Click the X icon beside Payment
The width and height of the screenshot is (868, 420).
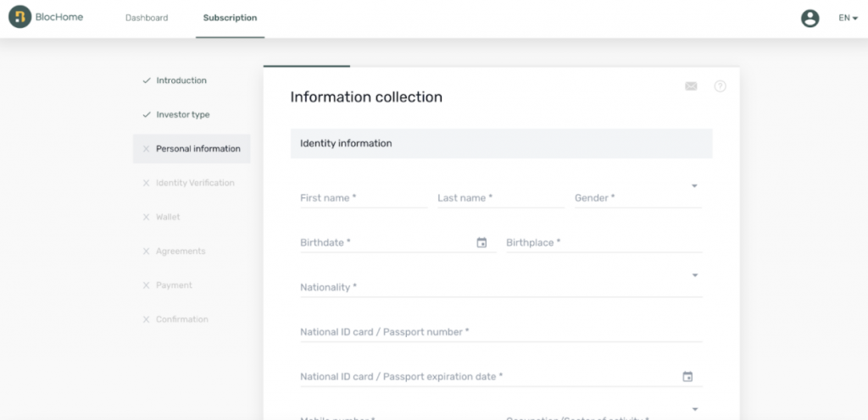[146, 285]
